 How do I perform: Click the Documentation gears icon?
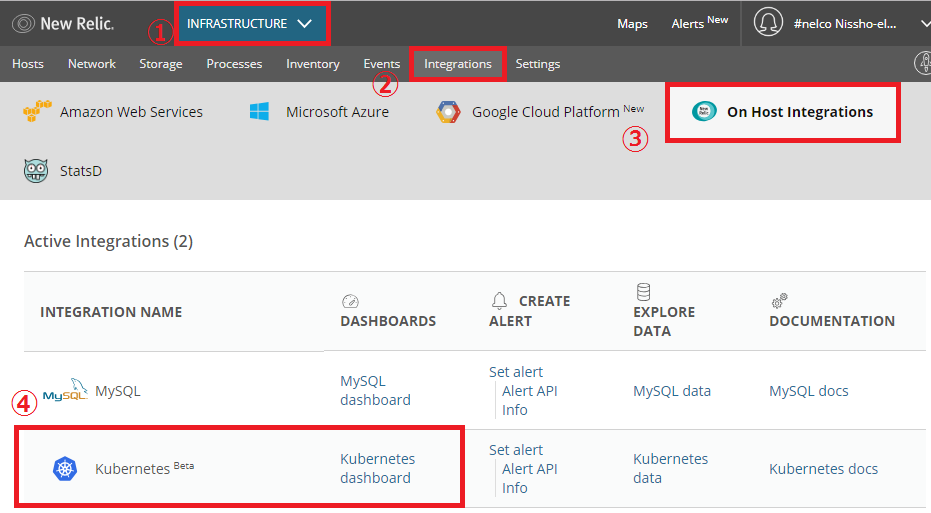tap(779, 301)
